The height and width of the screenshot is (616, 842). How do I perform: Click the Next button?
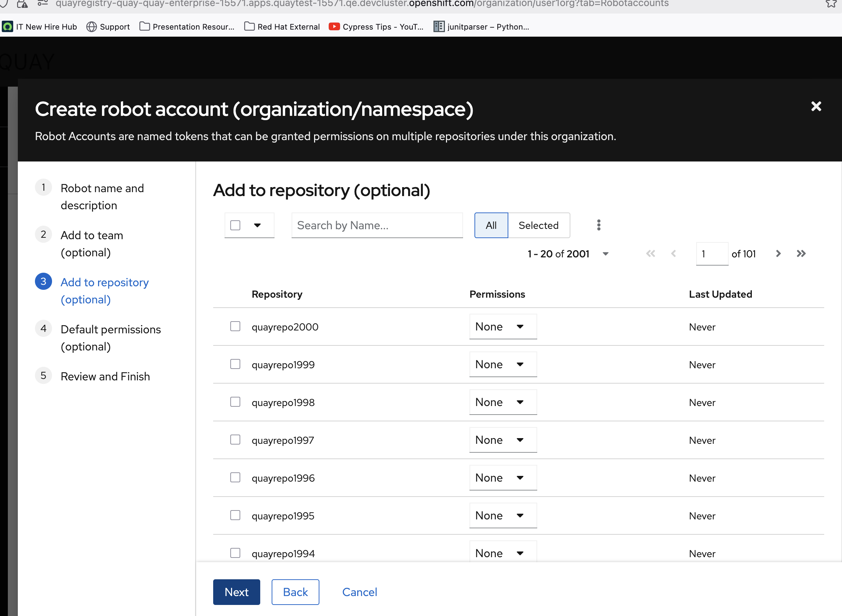click(x=236, y=592)
